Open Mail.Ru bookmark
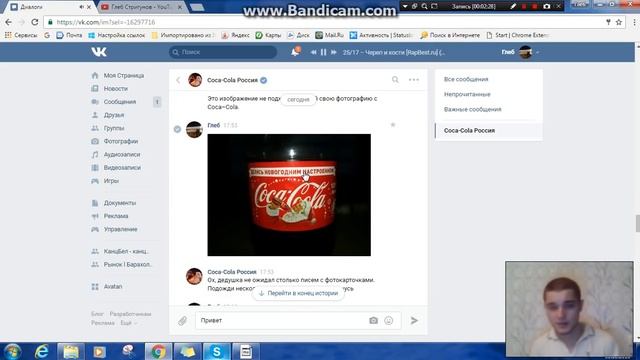Viewport: 640px width, 360px height. click(329, 36)
